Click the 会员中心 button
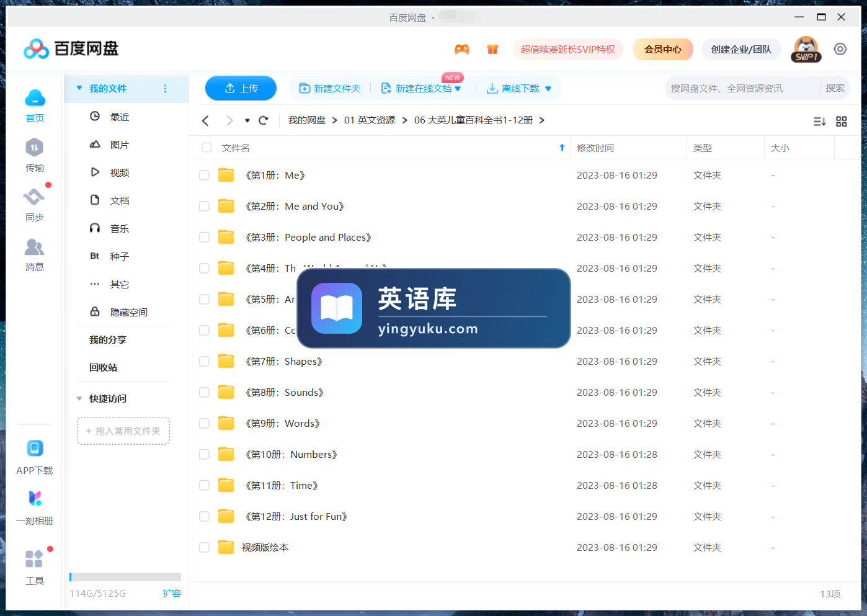867x616 pixels. pyautogui.click(x=662, y=49)
